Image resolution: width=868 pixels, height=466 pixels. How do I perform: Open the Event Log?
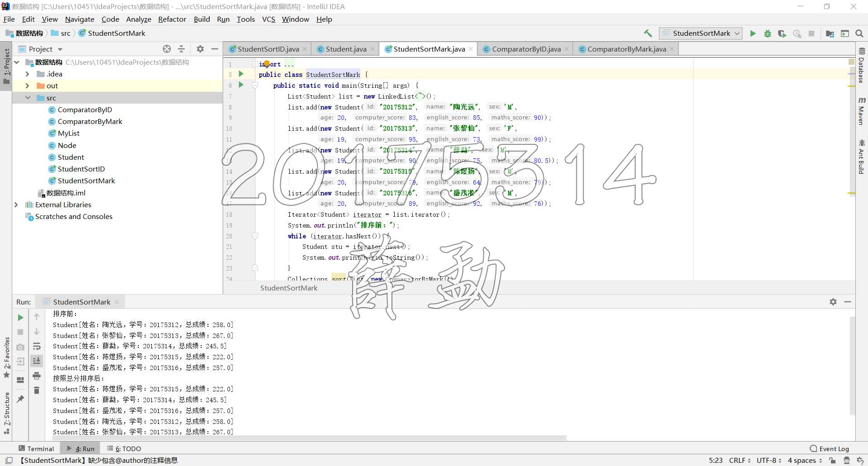point(830,448)
